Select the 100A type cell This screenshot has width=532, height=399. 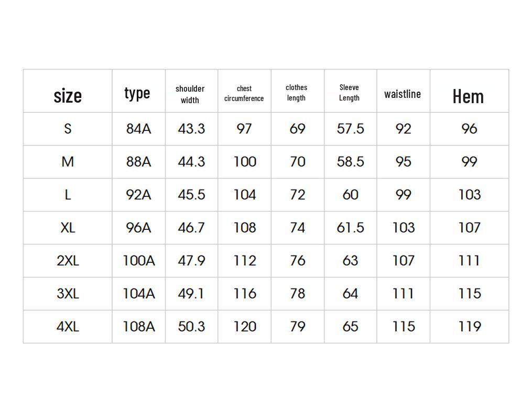click(x=138, y=261)
